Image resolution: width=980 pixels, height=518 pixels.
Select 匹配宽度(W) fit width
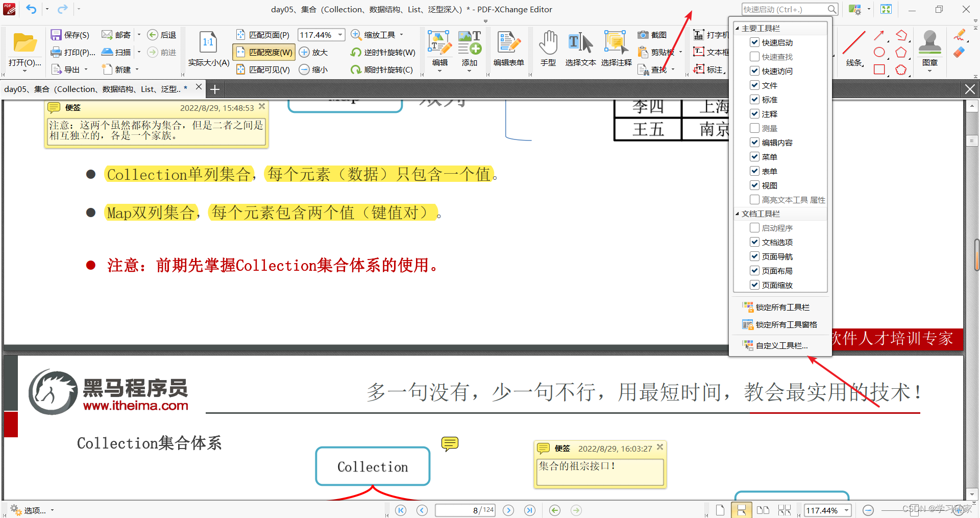point(264,52)
